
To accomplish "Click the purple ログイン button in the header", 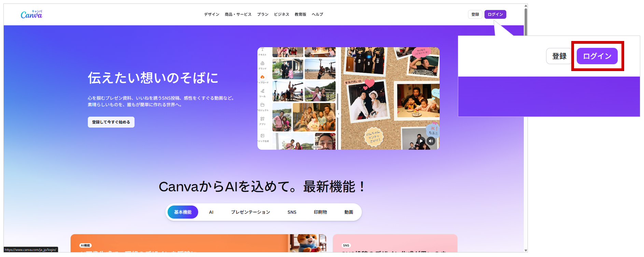I will 495,14.
